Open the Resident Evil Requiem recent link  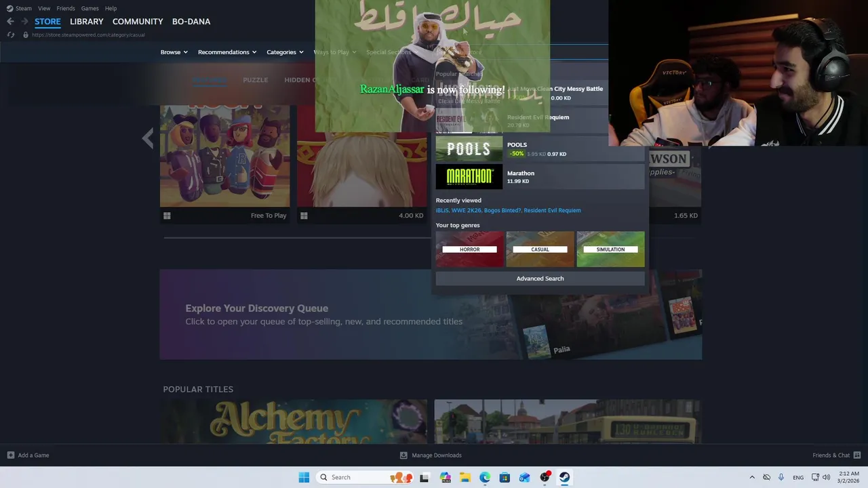552,210
